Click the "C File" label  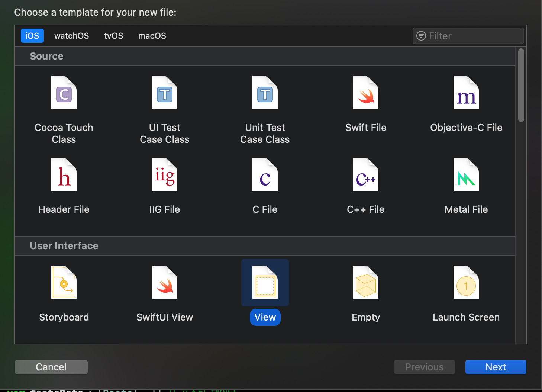pos(265,209)
